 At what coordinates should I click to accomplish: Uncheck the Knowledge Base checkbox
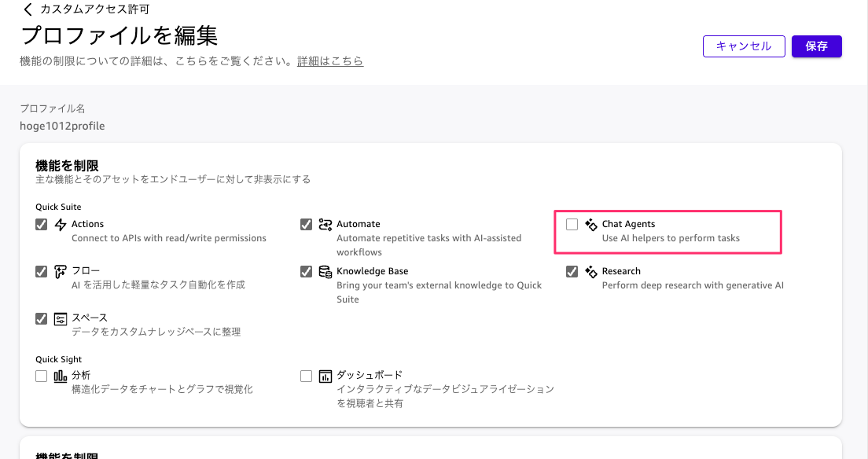(307, 272)
